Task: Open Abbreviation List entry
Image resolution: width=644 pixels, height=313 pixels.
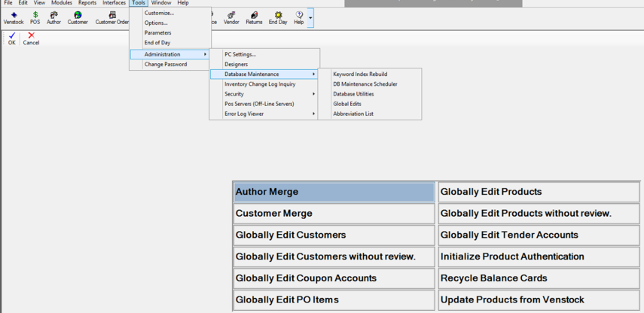Action: 370,114
